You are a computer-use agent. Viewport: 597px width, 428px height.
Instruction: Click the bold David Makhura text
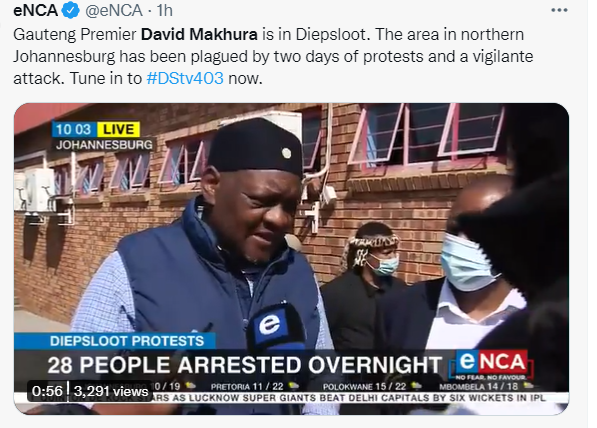pos(199,35)
